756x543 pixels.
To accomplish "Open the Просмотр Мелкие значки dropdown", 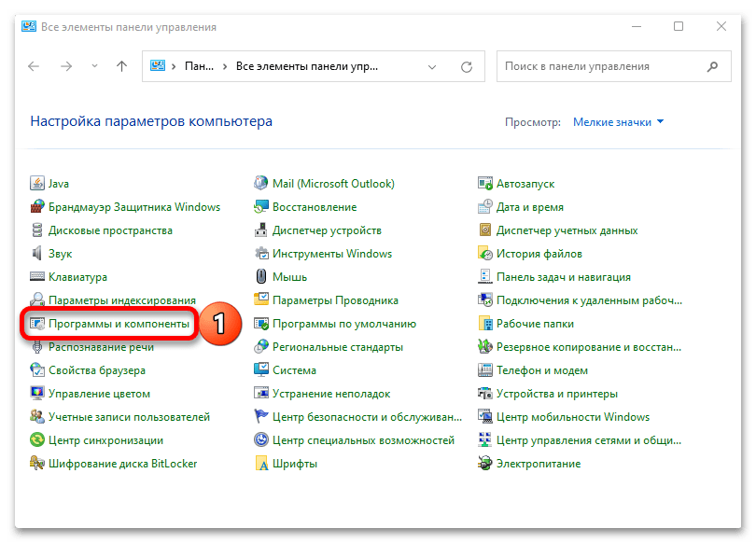I will tap(618, 122).
